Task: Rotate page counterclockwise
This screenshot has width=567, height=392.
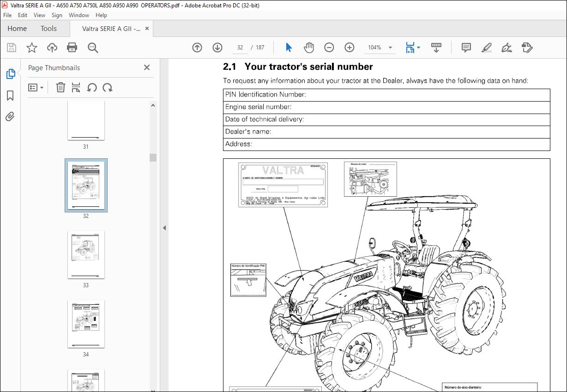Action: click(x=92, y=87)
